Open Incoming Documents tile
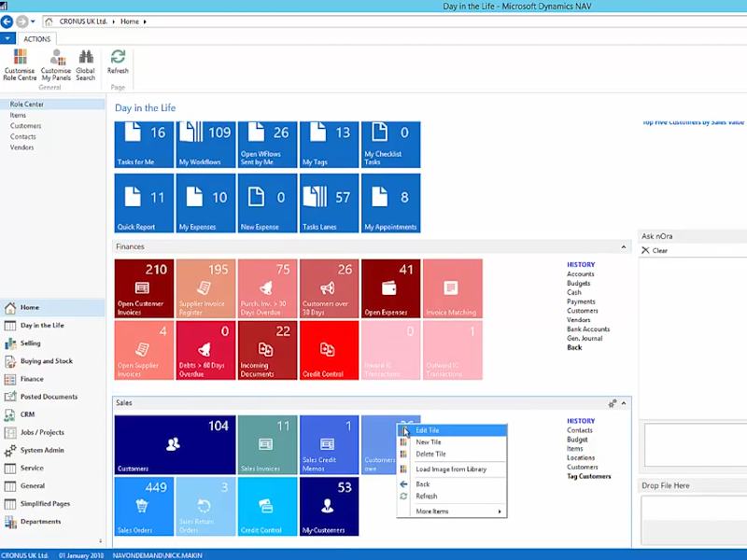Viewport: 747px width, 560px height. 268,351
